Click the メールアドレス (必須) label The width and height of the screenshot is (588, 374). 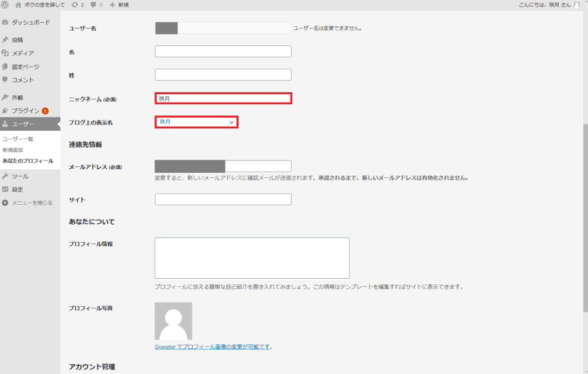95,167
